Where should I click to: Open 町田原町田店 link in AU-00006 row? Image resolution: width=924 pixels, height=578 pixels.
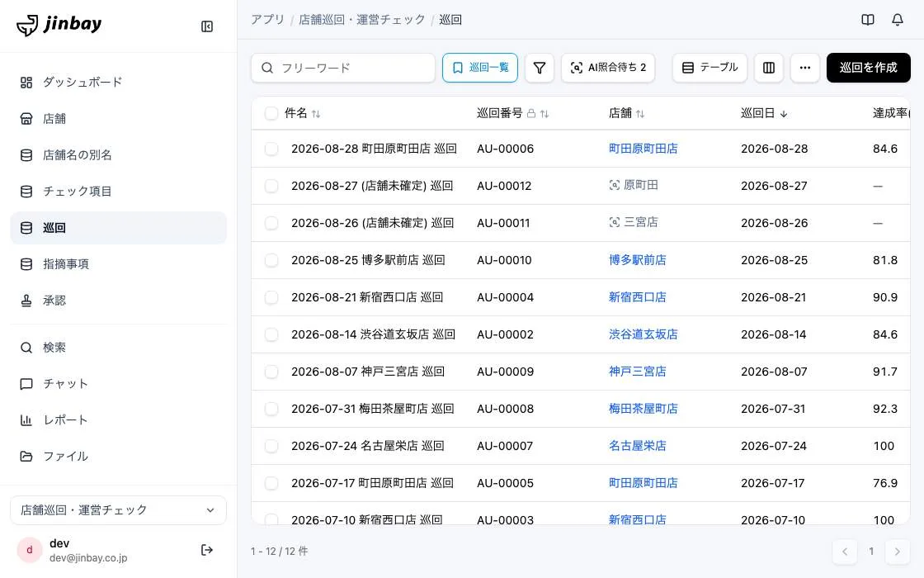[x=643, y=149]
